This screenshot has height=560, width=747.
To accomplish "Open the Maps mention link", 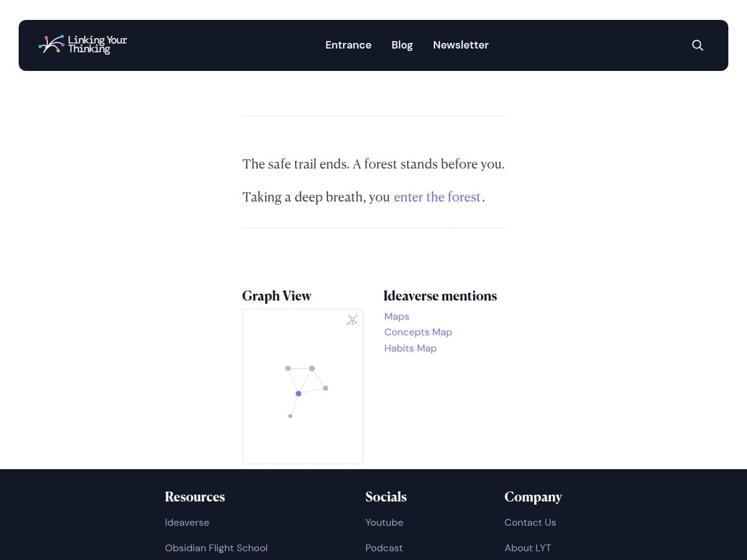I will pos(397,317).
